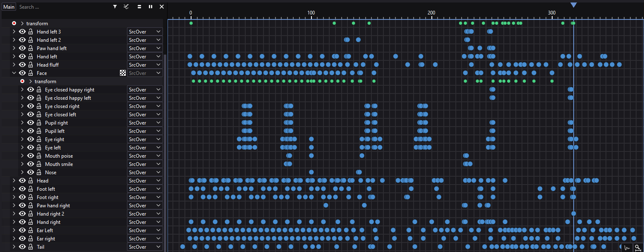Click the lock icon on Head fluff
Image resolution: width=644 pixels, height=252 pixels.
click(x=31, y=65)
